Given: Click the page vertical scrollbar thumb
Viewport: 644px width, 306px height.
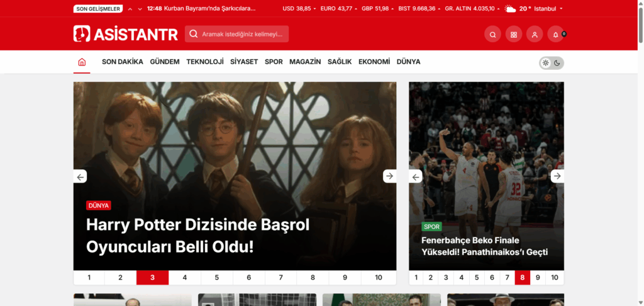Looking at the screenshot, I should pos(641,24).
